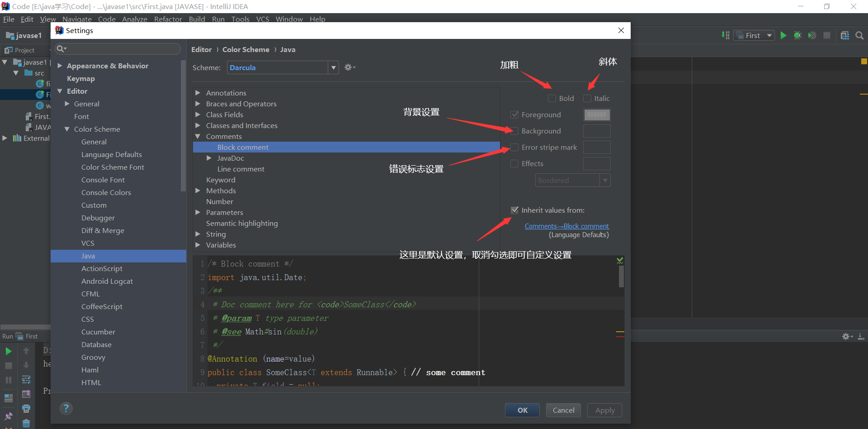Click the code preview vertical scrollbar
Viewport: 868px width, 429px height.
click(621, 276)
